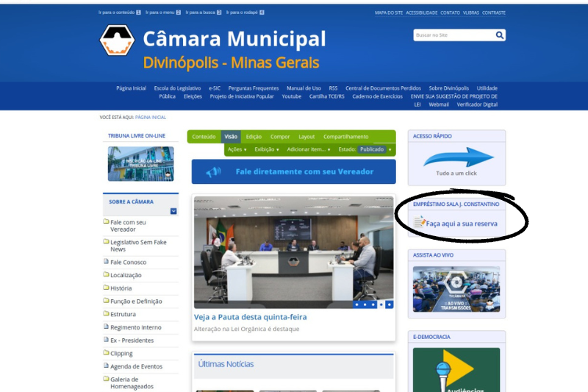Image resolution: width=588 pixels, height=392 pixels.
Task: Open Escola do Legislativo menu item
Action: click(x=177, y=88)
